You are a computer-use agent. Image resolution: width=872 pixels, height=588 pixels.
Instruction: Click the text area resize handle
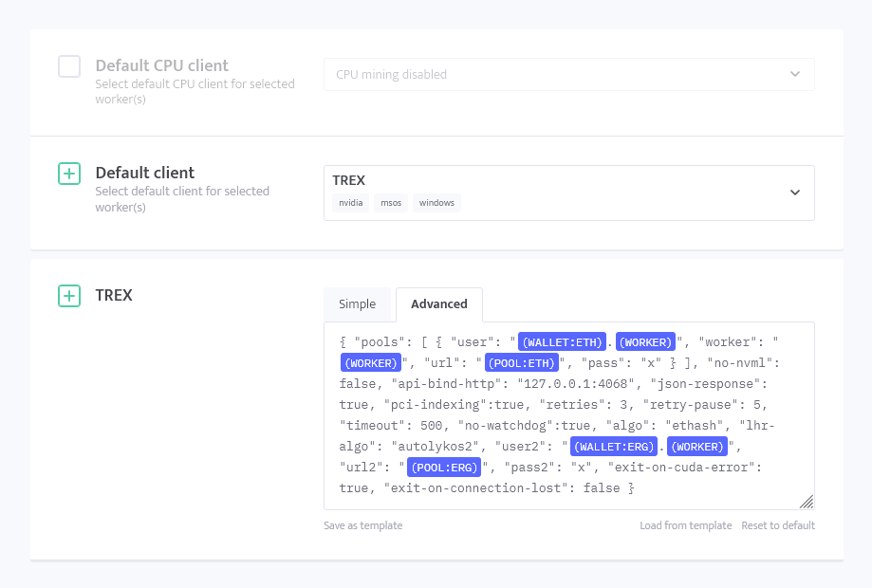pyautogui.click(x=807, y=502)
